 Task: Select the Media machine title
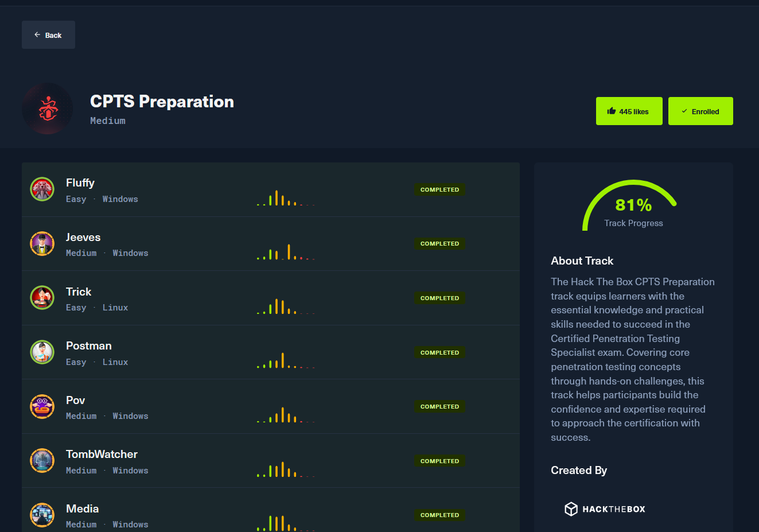pos(82,508)
